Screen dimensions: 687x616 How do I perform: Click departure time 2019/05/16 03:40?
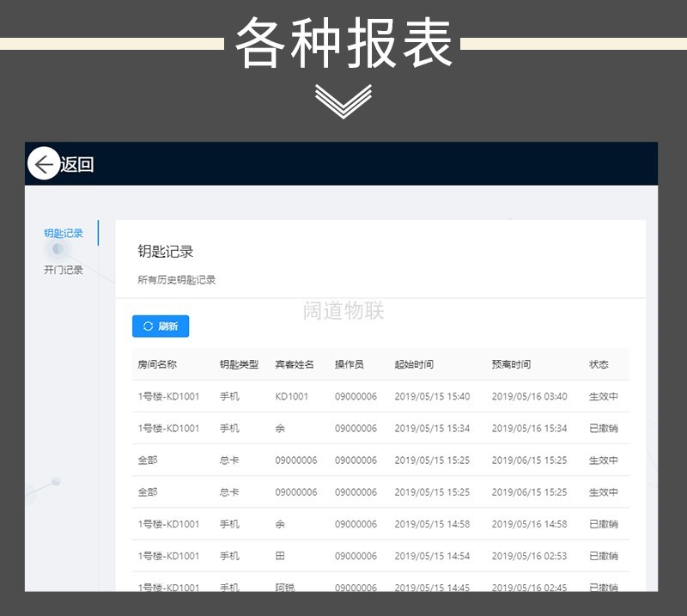530,396
